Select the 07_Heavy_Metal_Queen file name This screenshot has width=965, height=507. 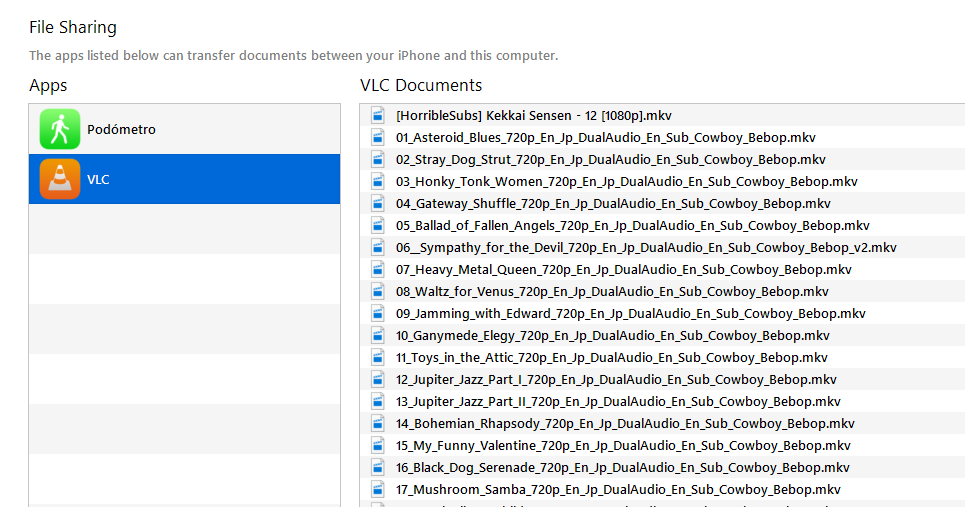[623, 269]
